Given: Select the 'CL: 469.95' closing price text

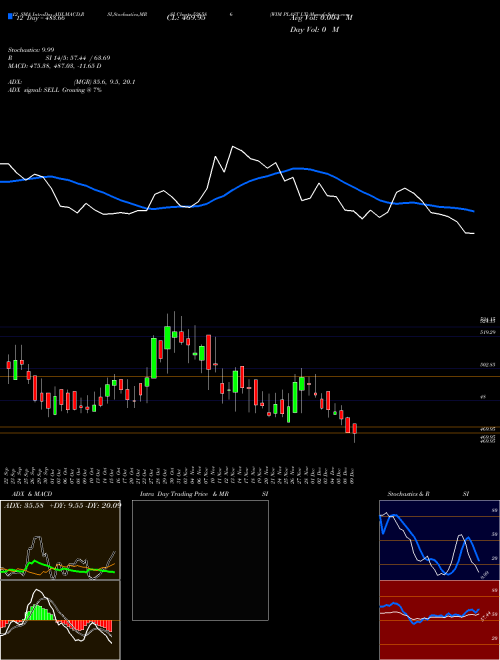Looking at the screenshot, I should 186,18.
